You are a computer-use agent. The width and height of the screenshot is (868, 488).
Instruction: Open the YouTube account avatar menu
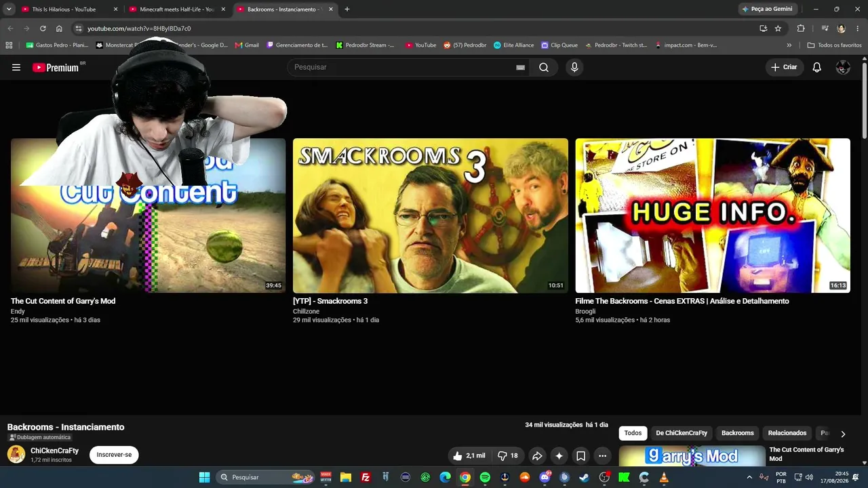click(843, 67)
